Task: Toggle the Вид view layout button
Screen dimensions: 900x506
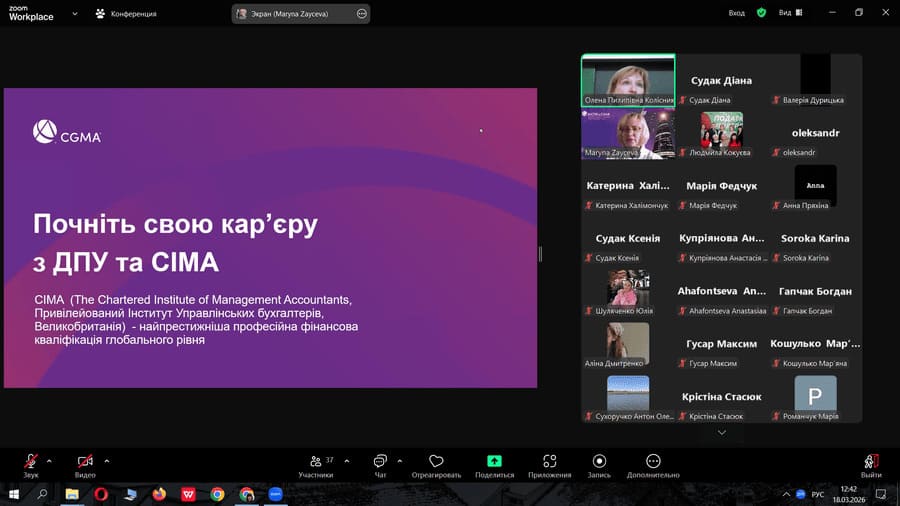Action: 789,13
